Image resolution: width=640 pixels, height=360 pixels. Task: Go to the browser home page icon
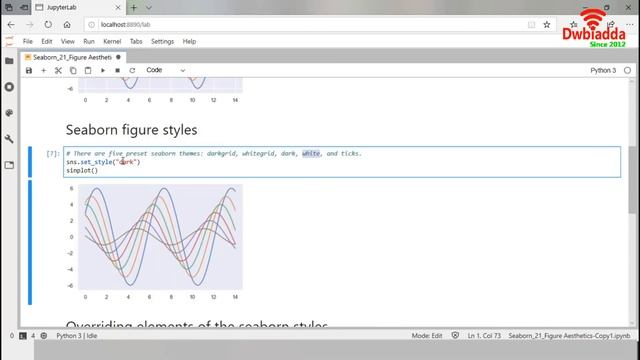click(x=67, y=24)
